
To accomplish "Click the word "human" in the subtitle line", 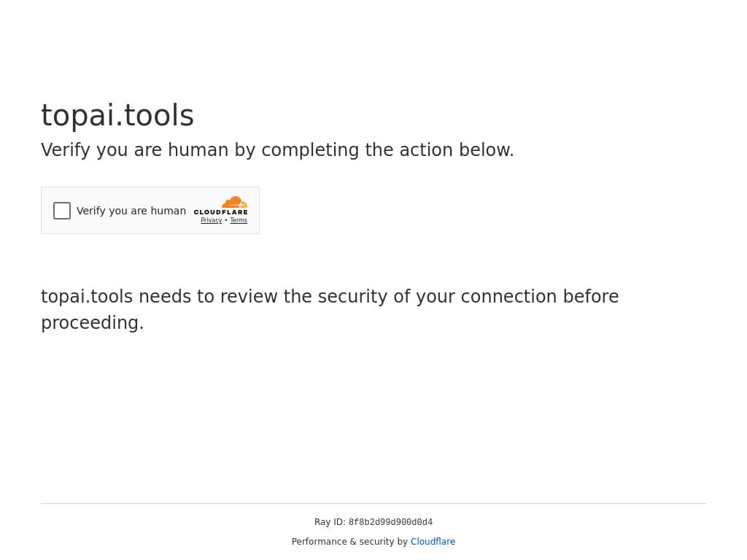I will click(198, 150).
